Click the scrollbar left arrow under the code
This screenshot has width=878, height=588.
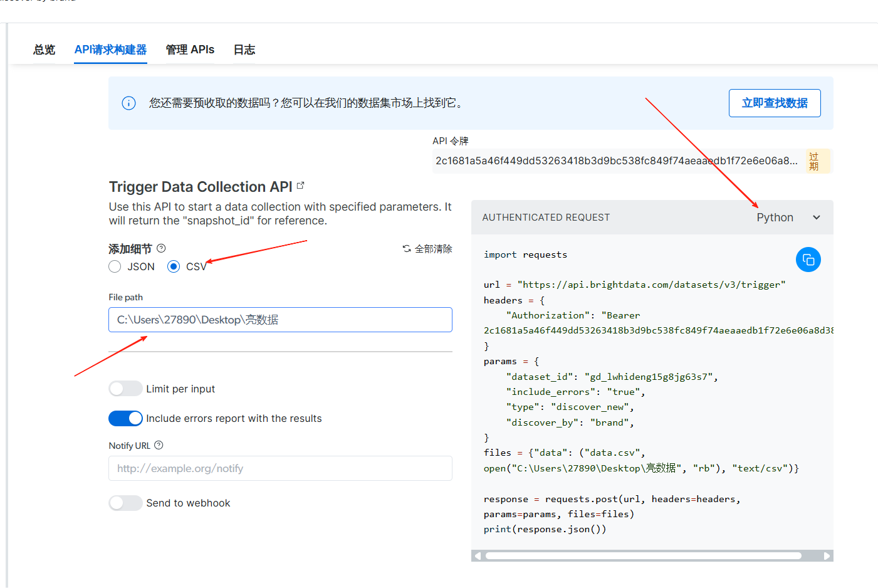[x=478, y=555]
